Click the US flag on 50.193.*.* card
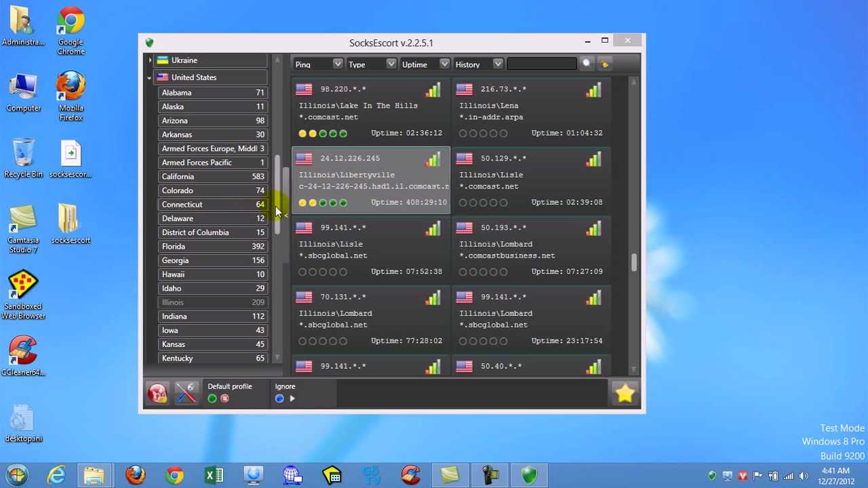 [x=465, y=228]
